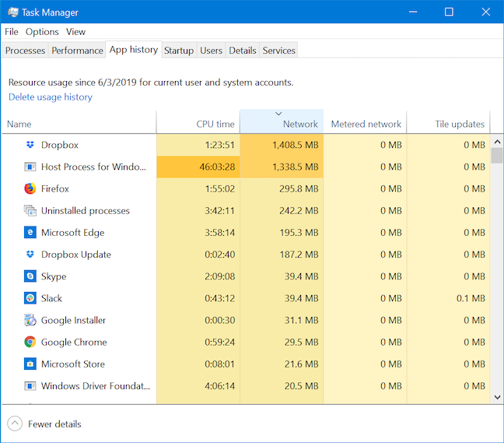
Task: Sort by Metered network column header
Action: pyautogui.click(x=365, y=122)
